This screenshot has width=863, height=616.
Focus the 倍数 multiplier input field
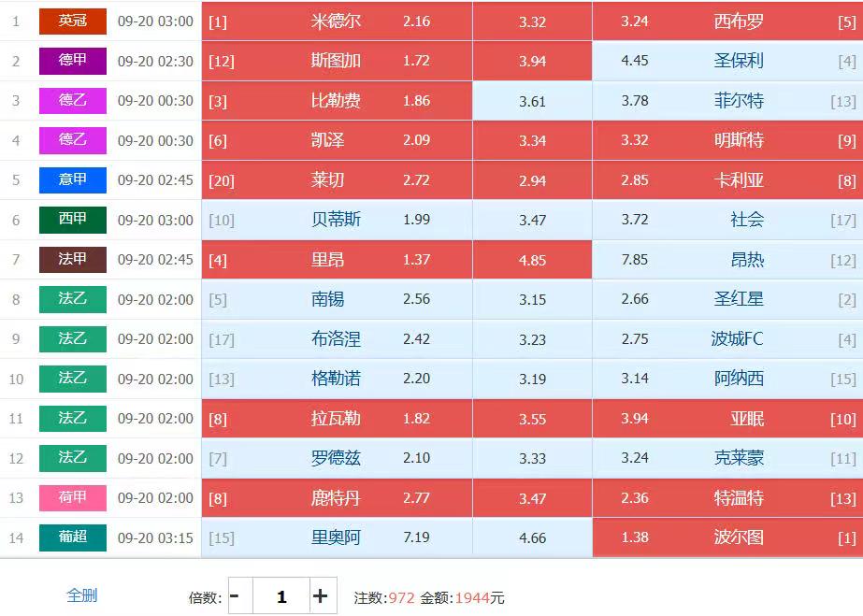pyautogui.click(x=281, y=596)
